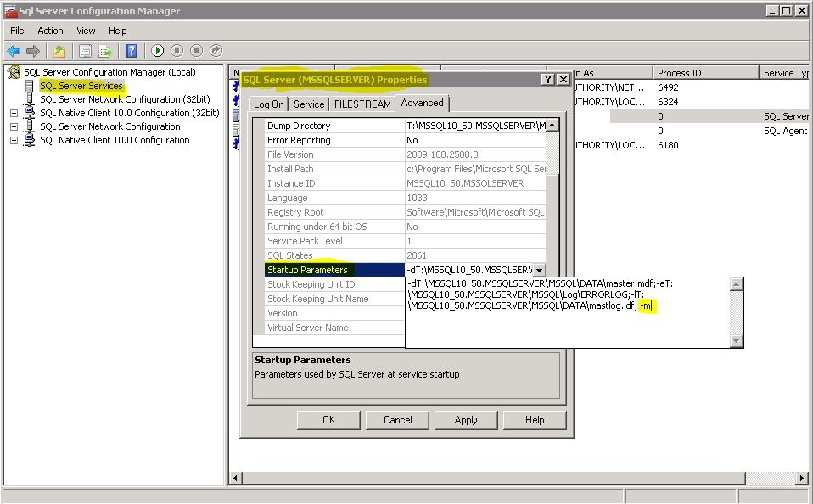
Task: Click the Back arrow toolbar icon
Action: tap(14, 51)
